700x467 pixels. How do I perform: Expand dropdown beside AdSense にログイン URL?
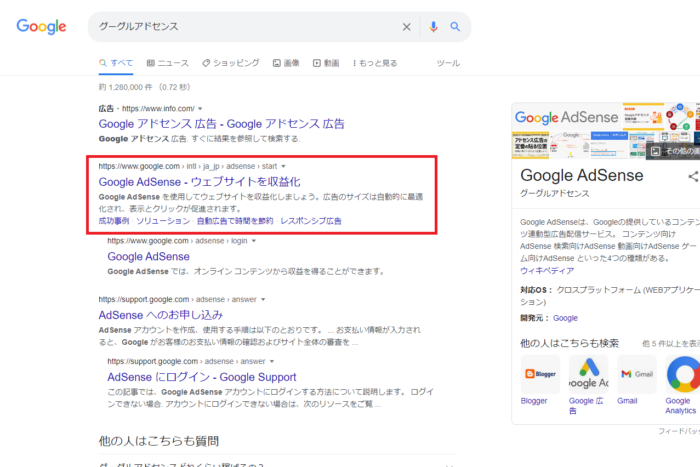coord(271,361)
